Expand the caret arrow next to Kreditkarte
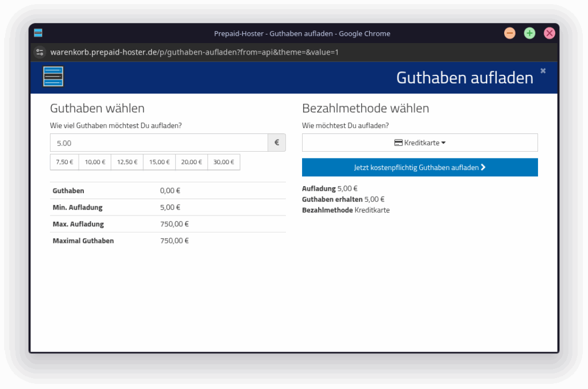 pos(444,142)
